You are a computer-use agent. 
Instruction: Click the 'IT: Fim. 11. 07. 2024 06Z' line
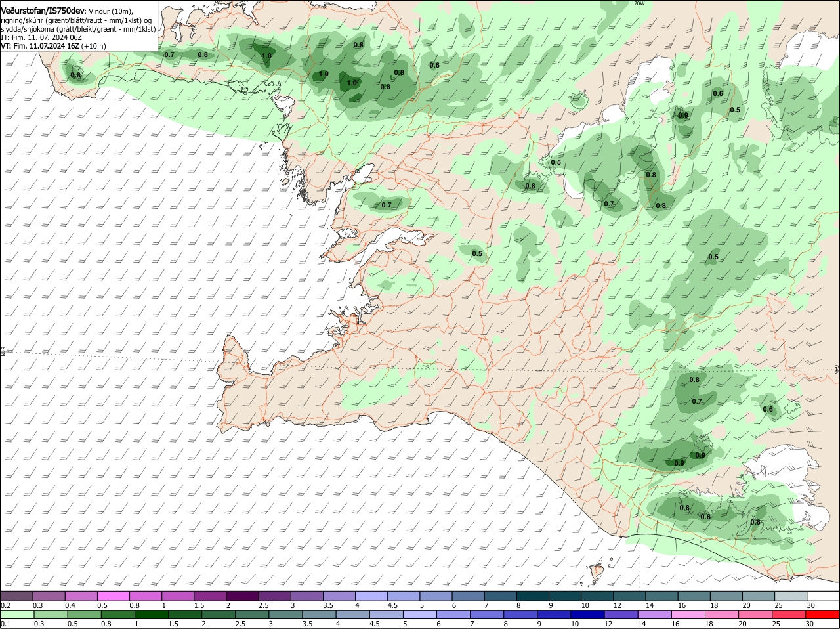click(41, 37)
